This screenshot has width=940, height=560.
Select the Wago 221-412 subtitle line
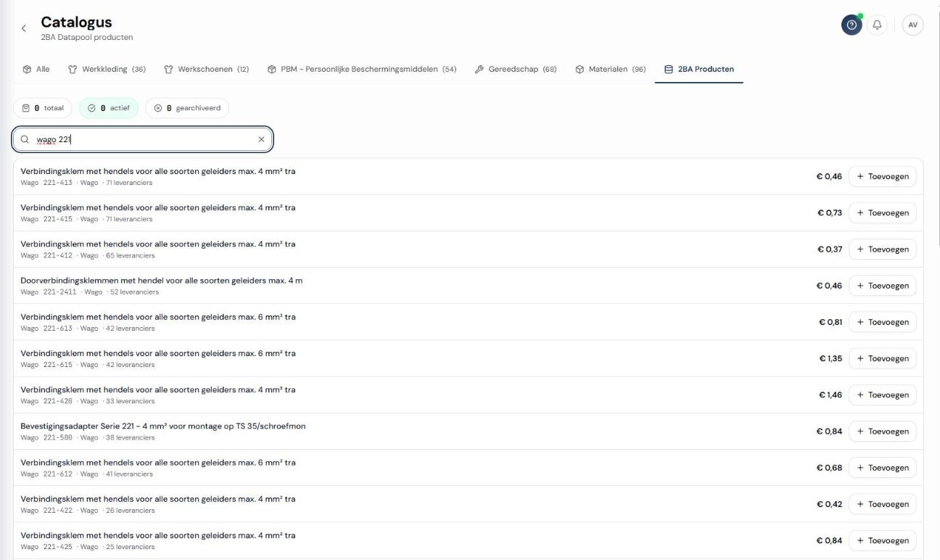(x=87, y=255)
